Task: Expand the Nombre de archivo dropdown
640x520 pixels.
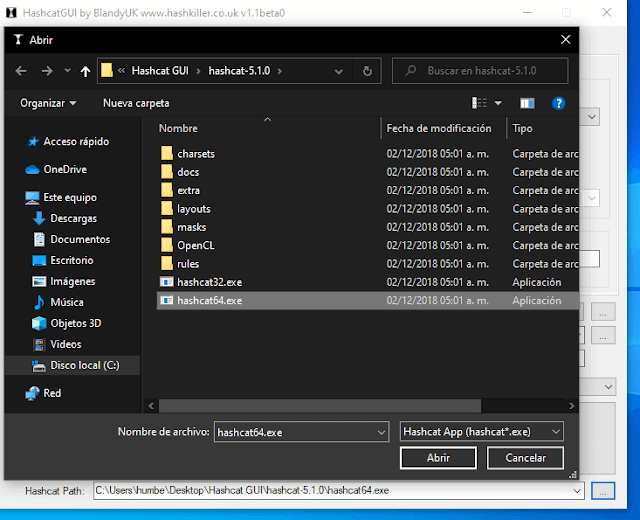Action: (382, 432)
